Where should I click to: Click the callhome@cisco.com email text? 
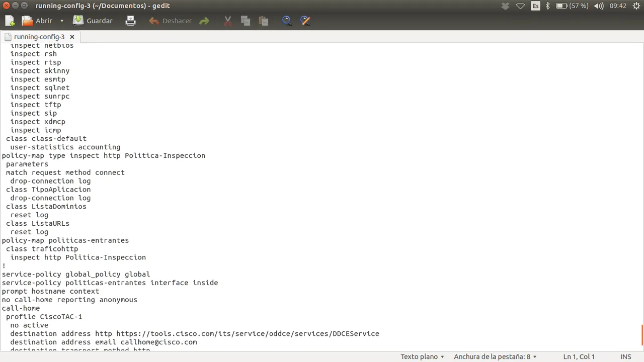158,342
